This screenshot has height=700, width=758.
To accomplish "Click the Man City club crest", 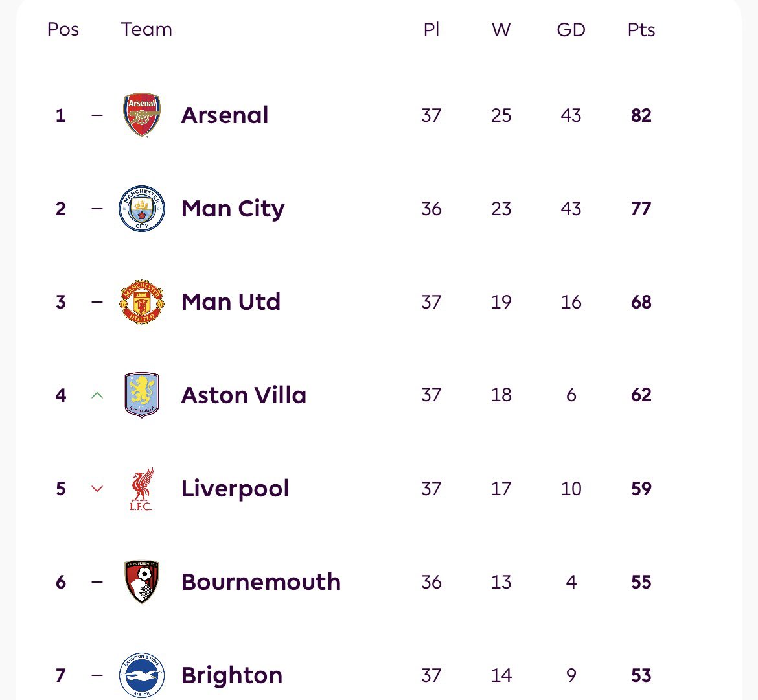I will (142, 209).
